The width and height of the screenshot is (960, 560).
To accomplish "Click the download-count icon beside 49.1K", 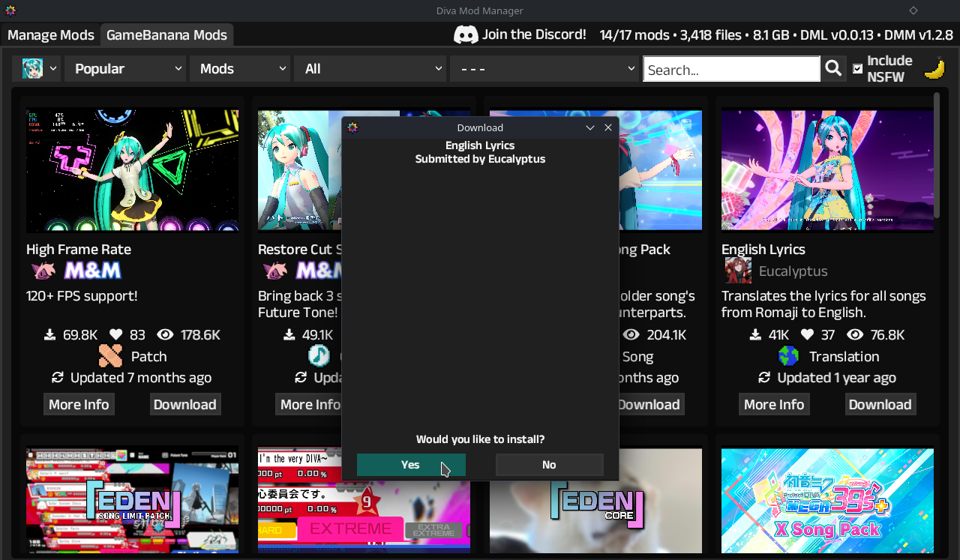I will [289, 335].
